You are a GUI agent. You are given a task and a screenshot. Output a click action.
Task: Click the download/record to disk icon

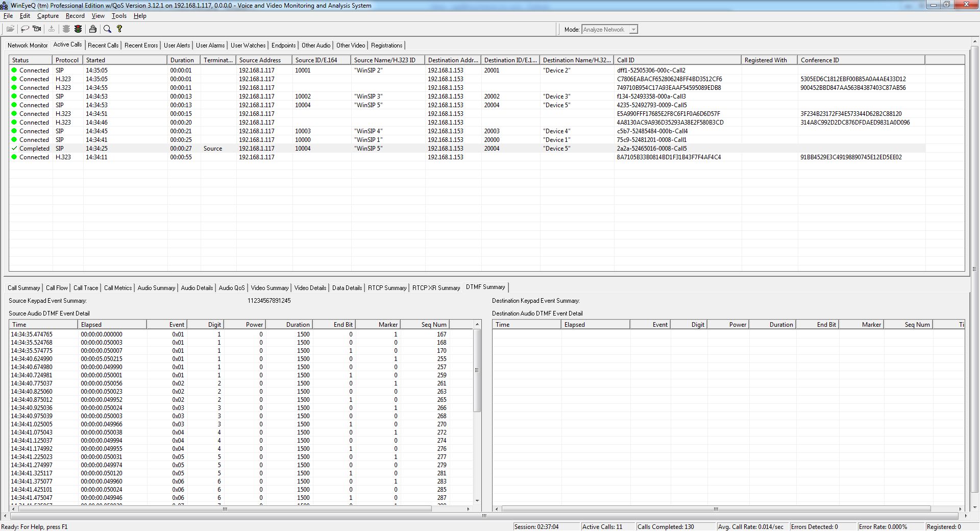[52, 29]
